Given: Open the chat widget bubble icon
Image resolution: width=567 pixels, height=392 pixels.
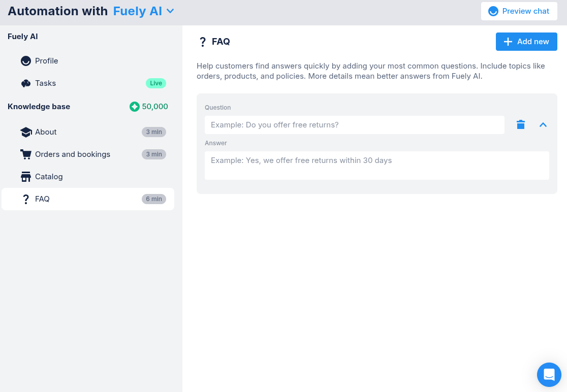Looking at the screenshot, I should coord(549,375).
